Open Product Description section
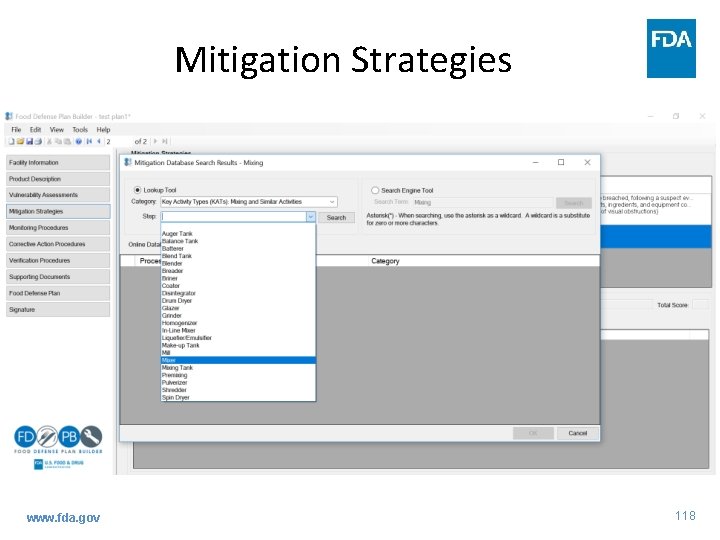The height and width of the screenshot is (540, 720). click(x=58, y=179)
